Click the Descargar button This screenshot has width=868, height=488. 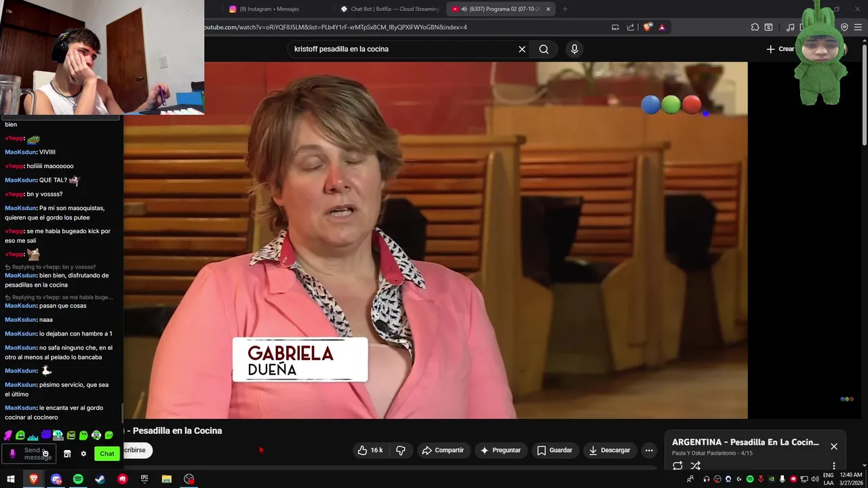point(610,450)
